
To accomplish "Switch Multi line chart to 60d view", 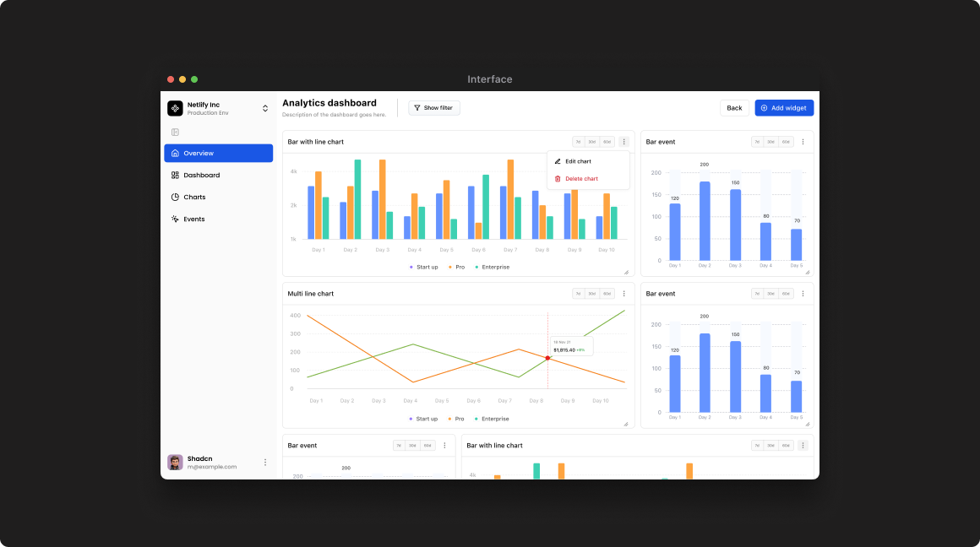I will [x=606, y=293].
